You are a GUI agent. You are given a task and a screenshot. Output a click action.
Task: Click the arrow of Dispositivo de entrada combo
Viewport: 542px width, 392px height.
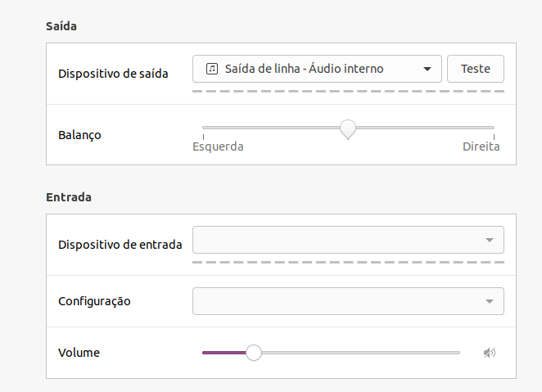489,240
